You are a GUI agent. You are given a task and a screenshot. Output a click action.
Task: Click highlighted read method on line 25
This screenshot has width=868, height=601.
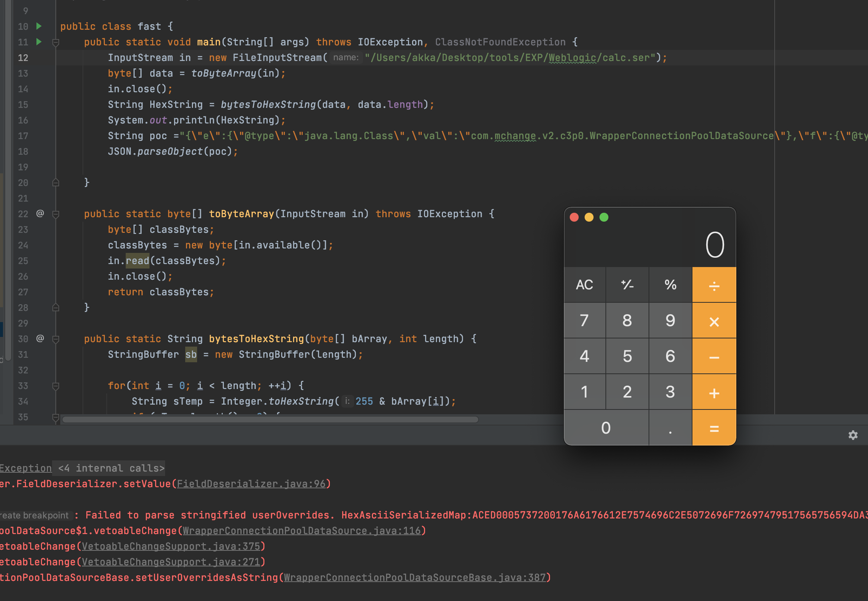point(138,261)
